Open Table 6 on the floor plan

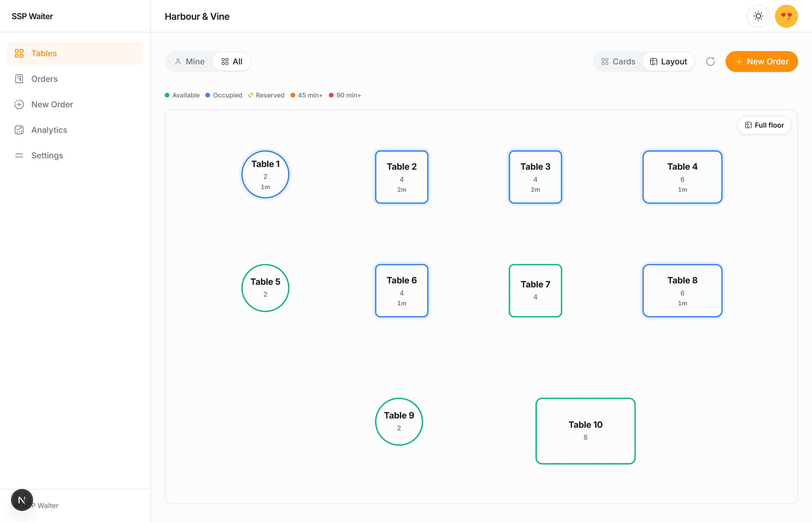pyautogui.click(x=402, y=291)
